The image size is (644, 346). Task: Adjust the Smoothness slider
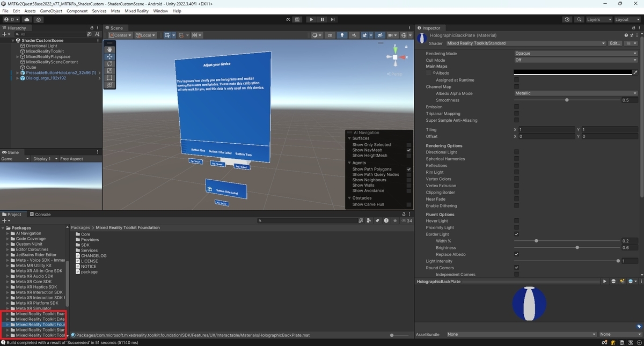tap(566, 100)
